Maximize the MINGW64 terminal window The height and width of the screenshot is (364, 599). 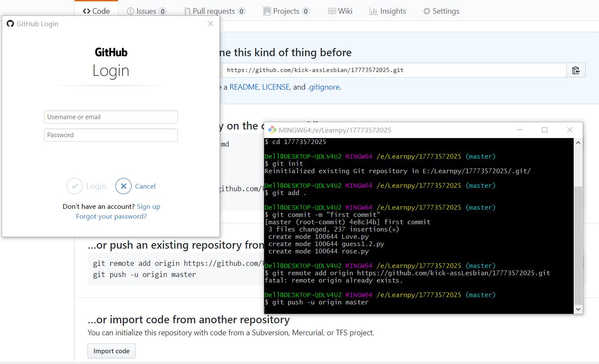coord(545,130)
